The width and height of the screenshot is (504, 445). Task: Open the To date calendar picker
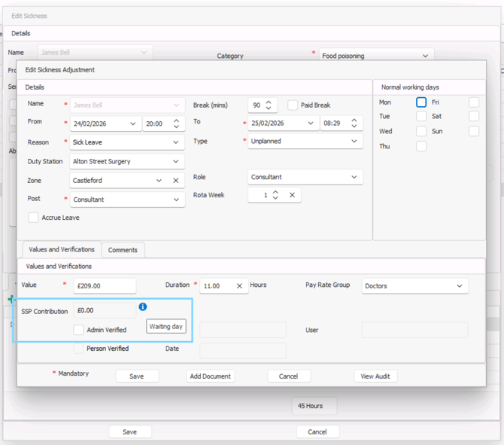[x=311, y=123]
